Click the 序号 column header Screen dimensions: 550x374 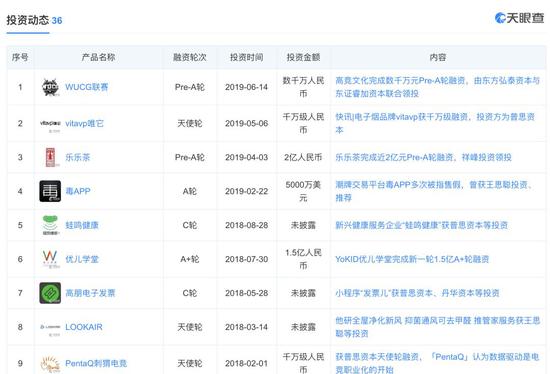click(20, 57)
